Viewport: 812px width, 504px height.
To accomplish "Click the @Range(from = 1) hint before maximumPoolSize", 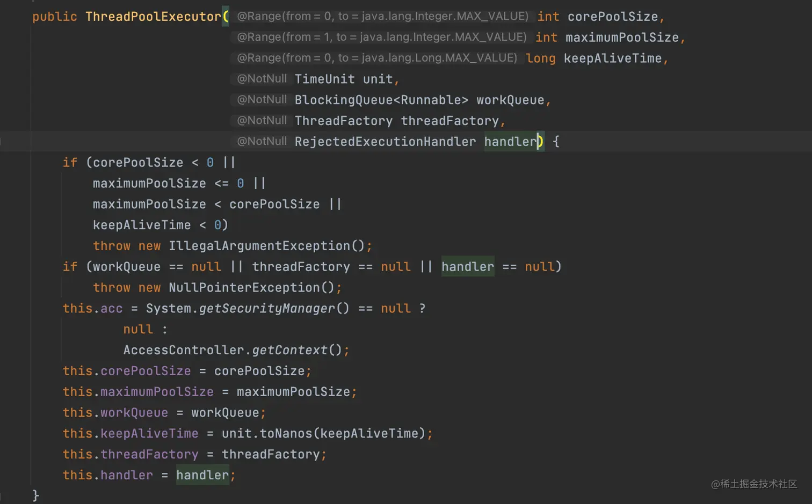I will [382, 37].
